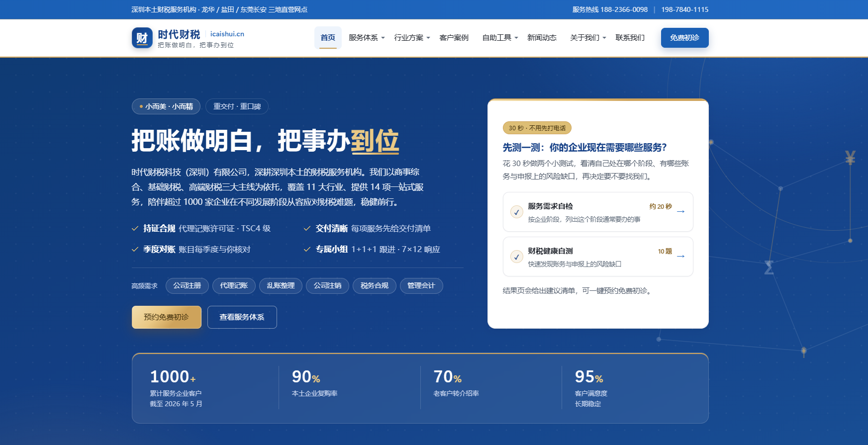This screenshot has width=868, height=445.
Task: Click check circle icon beside 服务需求自检
Action: [517, 212]
